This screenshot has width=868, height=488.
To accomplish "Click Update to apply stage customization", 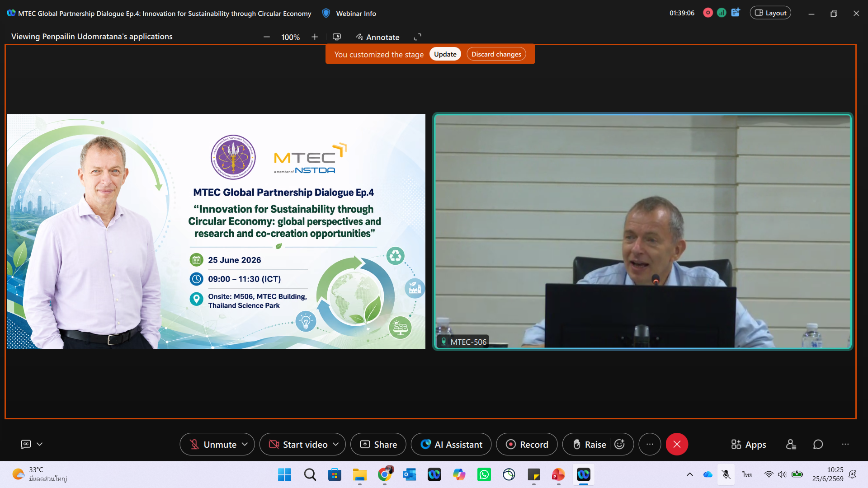I will point(445,54).
